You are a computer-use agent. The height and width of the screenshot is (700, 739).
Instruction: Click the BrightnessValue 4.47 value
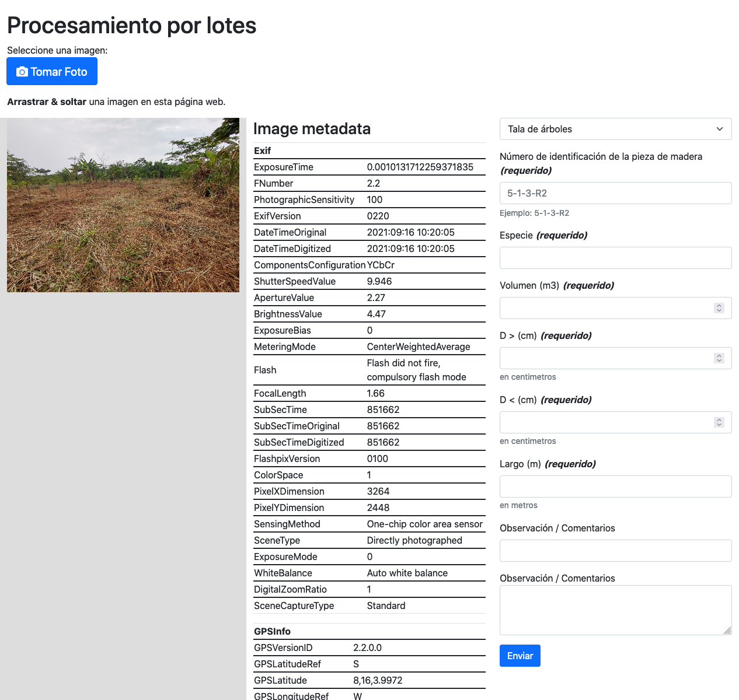coord(376,314)
